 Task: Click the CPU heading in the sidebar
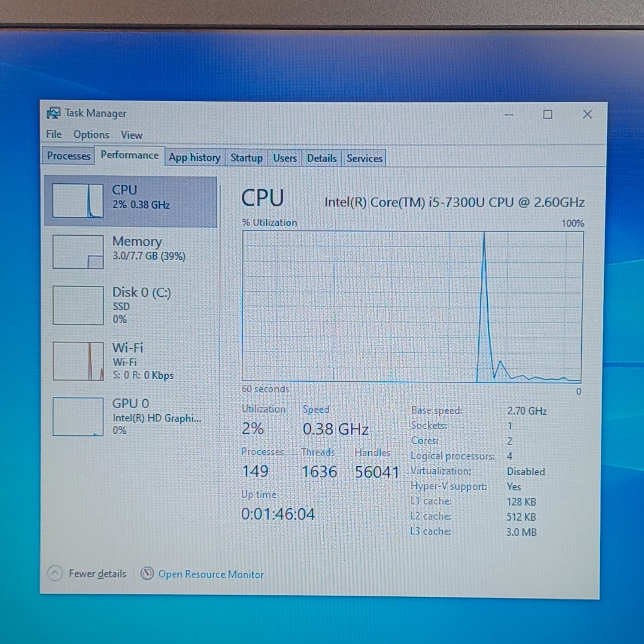point(125,190)
